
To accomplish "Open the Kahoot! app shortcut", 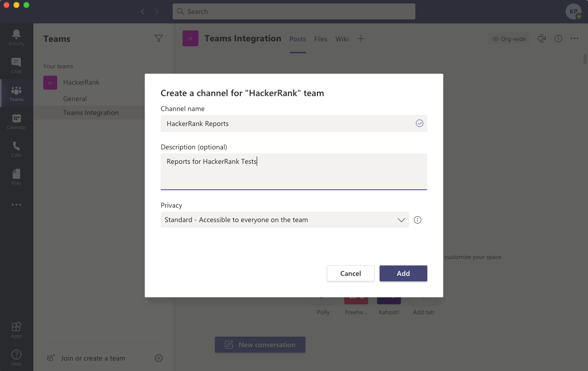I will [389, 306].
